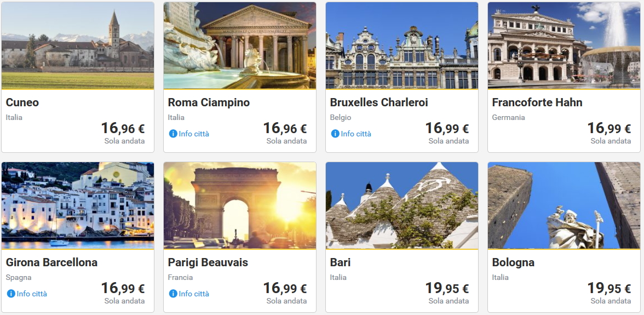
Task: Click the Cuneo destination title
Action: pyautogui.click(x=22, y=102)
